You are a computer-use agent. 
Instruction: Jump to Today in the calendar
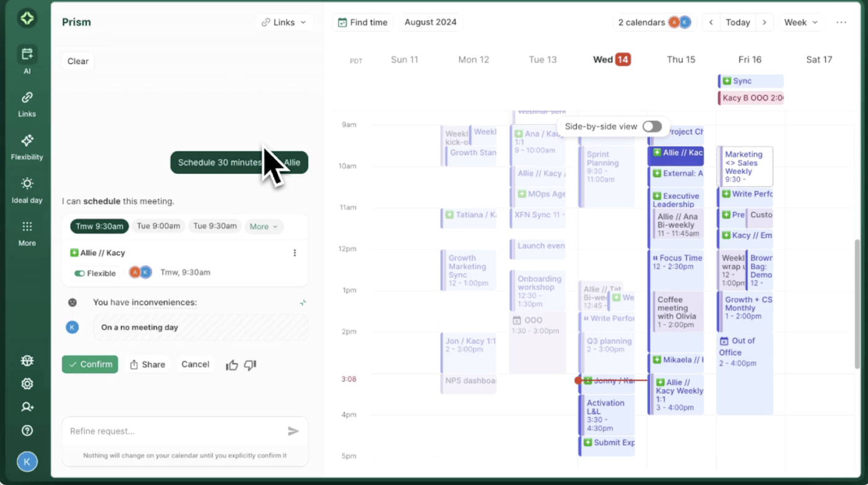(x=738, y=22)
